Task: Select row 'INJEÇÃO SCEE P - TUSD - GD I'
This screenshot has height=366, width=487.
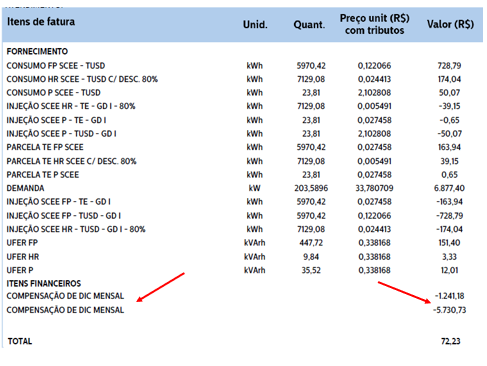Action: click(61, 134)
